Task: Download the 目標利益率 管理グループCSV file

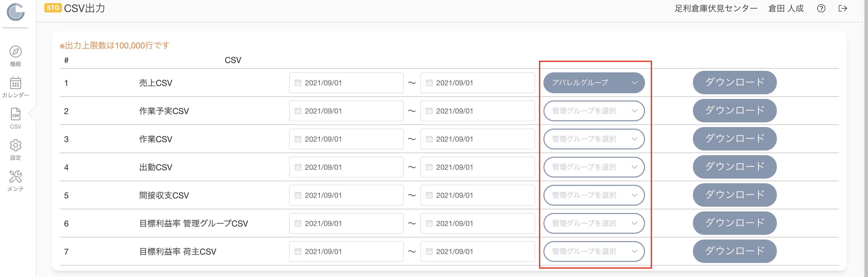Action: click(735, 223)
